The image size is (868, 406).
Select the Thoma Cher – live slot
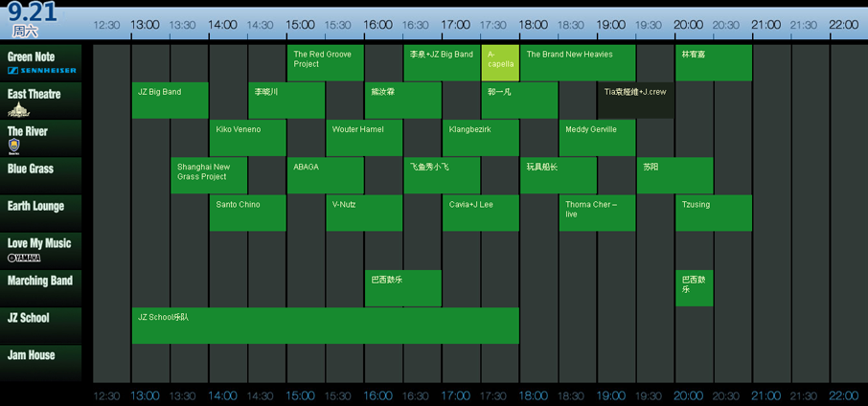point(597,213)
